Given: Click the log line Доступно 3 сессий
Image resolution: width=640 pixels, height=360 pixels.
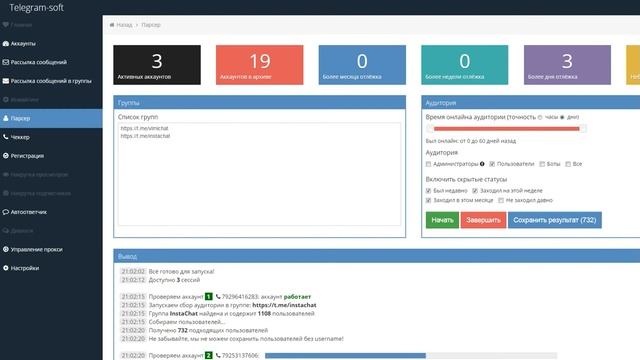Looking at the screenshot, I should [174, 280].
